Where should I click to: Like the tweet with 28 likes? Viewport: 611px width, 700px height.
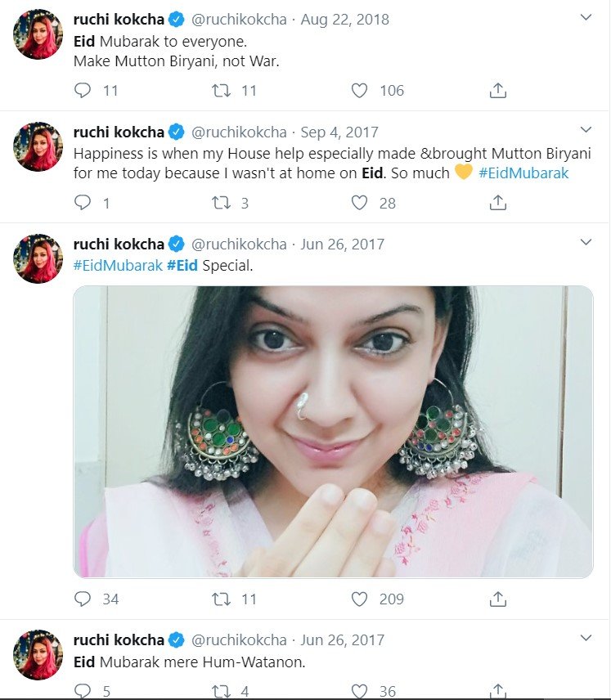(359, 203)
